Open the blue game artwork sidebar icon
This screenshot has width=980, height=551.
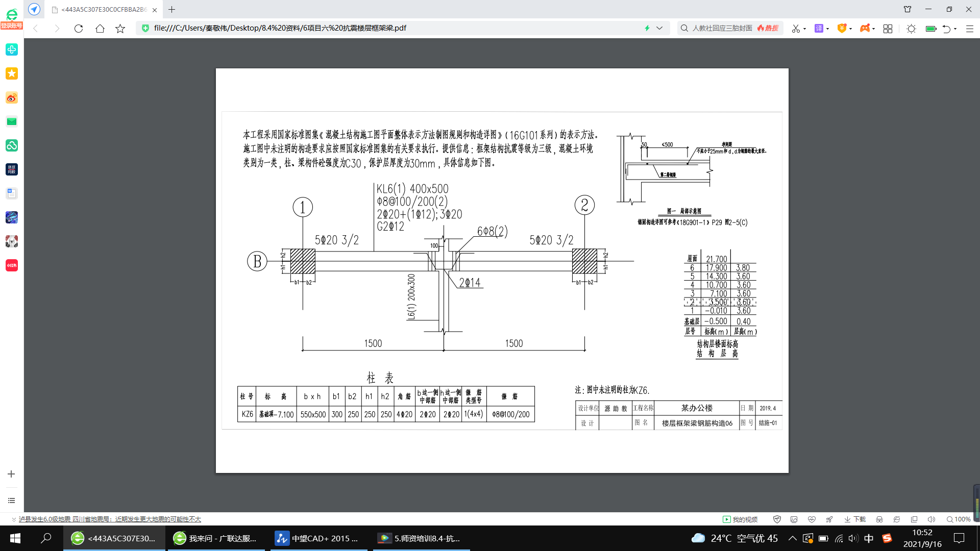12,217
